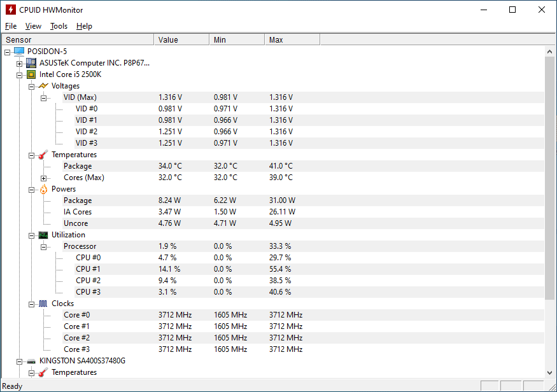Click the 55.4 % CPU #1 max value
The width and height of the screenshot is (557, 392).
click(280, 269)
